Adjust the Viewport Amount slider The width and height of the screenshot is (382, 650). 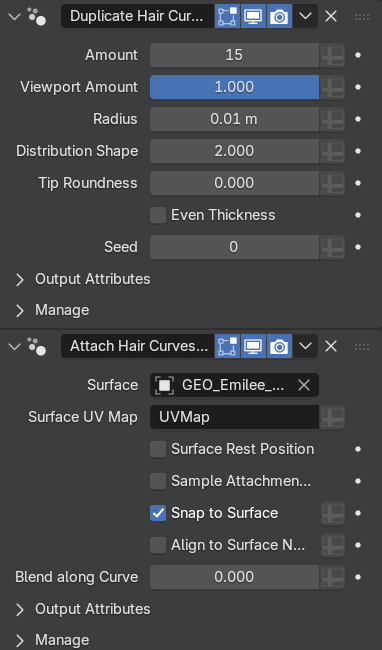(234, 87)
